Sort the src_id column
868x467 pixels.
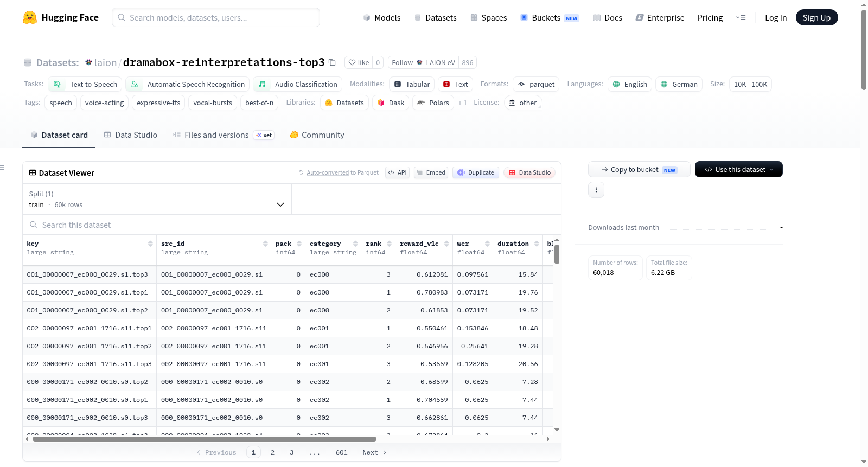(265, 244)
